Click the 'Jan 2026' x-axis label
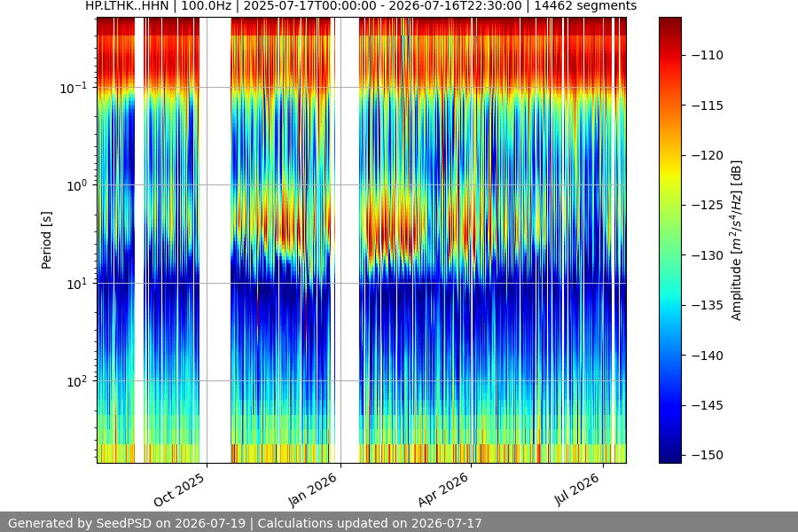798x532 pixels. [x=313, y=489]
